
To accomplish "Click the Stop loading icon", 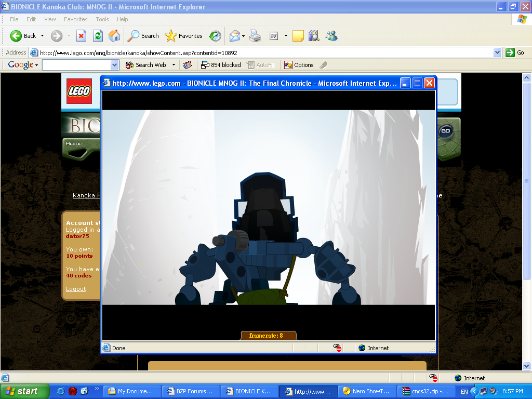I will 81,36.
